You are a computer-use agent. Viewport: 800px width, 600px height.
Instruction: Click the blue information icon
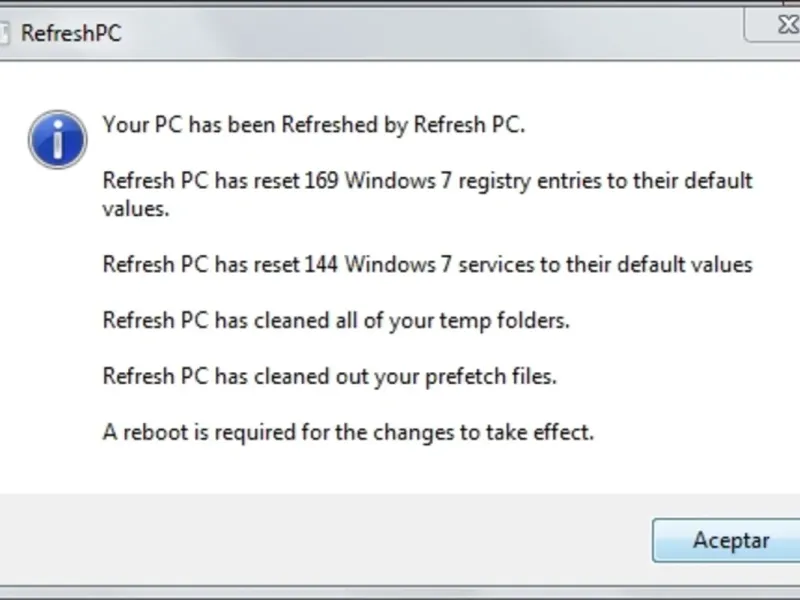[x=57, y=138]
